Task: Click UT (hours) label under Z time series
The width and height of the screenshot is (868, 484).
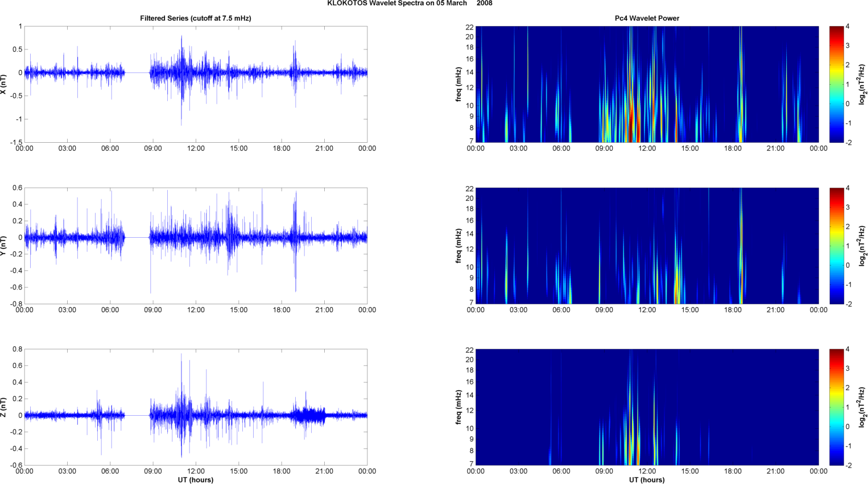Action: tap(195, 479)
